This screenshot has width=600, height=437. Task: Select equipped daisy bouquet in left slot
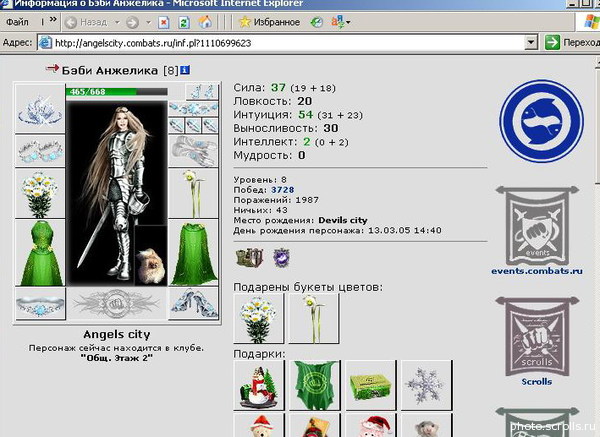[x=40, y=194]
